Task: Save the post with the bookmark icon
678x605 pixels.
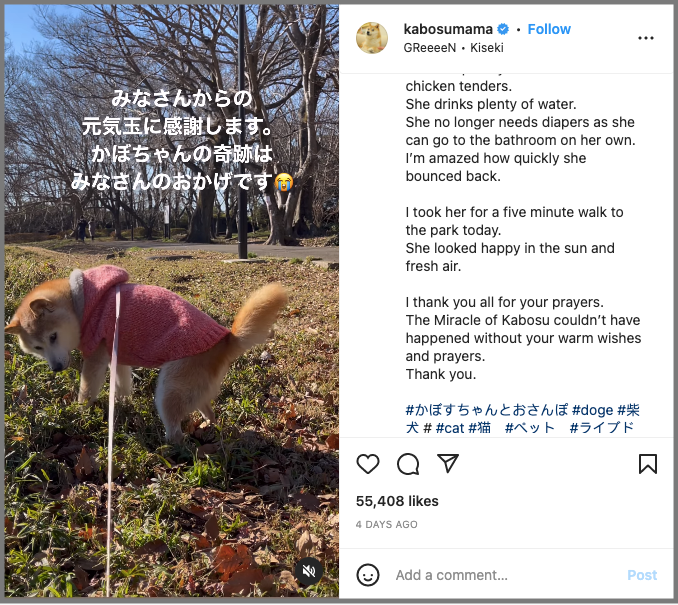Action: click(x=648, y=464)
